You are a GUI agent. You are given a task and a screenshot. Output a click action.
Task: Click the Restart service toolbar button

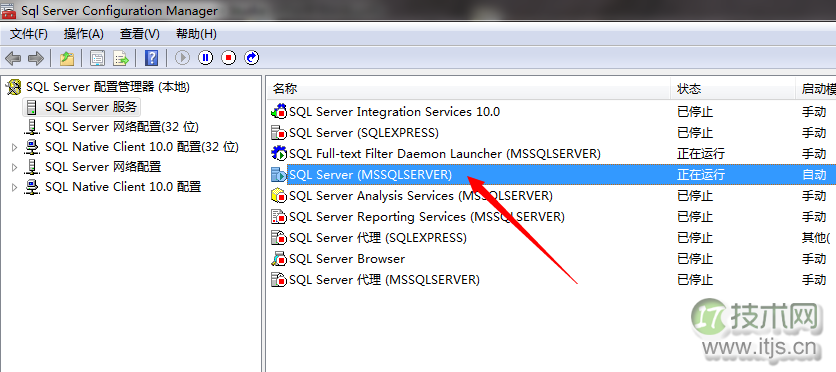tap(252, 58)
